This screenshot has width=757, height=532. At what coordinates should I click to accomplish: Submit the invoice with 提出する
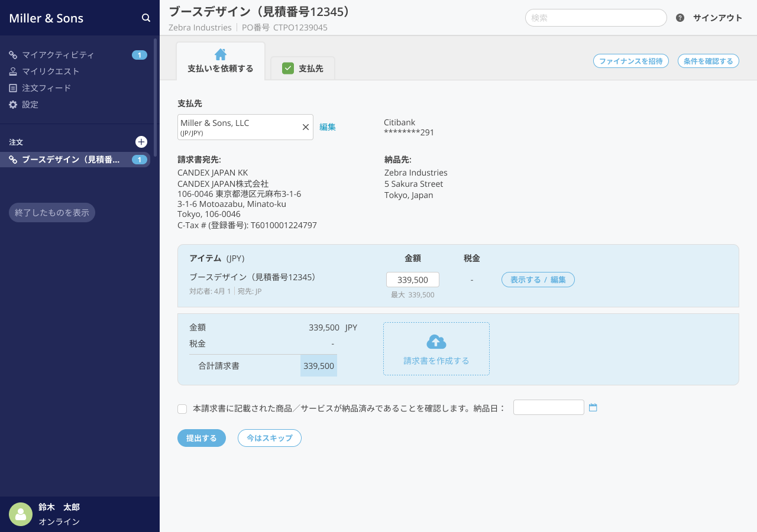202,438
